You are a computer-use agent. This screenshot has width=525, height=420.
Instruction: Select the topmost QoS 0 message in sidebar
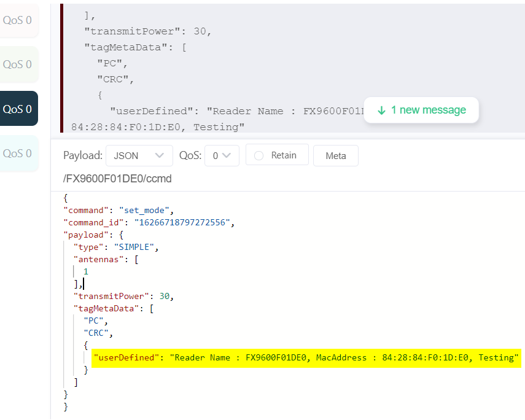tap(18, 20)
